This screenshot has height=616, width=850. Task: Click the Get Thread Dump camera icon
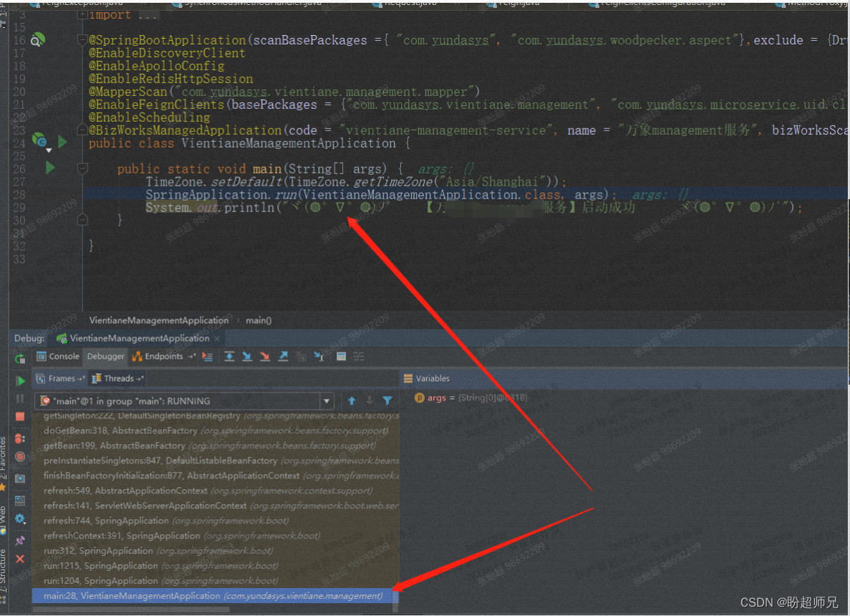pos(20,478)
